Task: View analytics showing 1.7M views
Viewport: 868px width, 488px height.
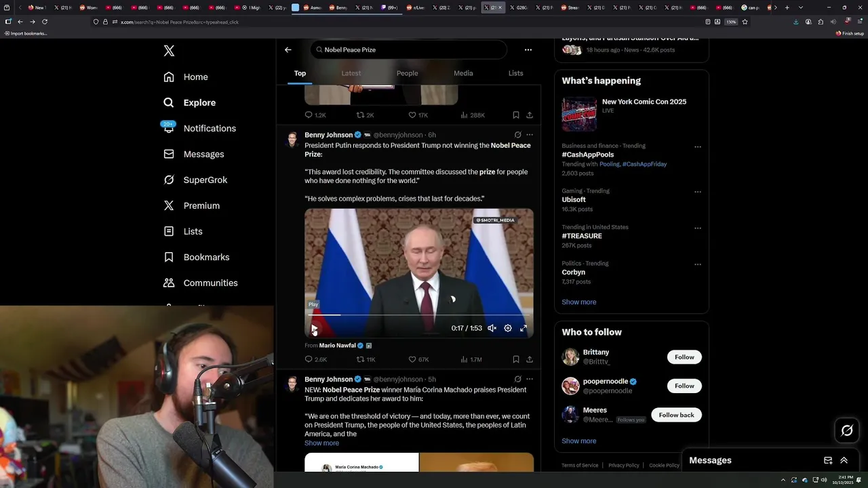Action: [471, 359]
